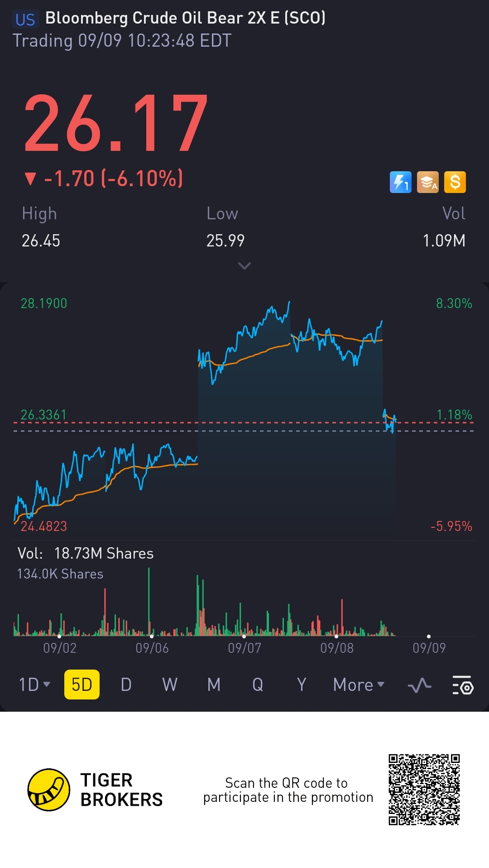
Task: Tap the US market badge
Action: (25, 19)
